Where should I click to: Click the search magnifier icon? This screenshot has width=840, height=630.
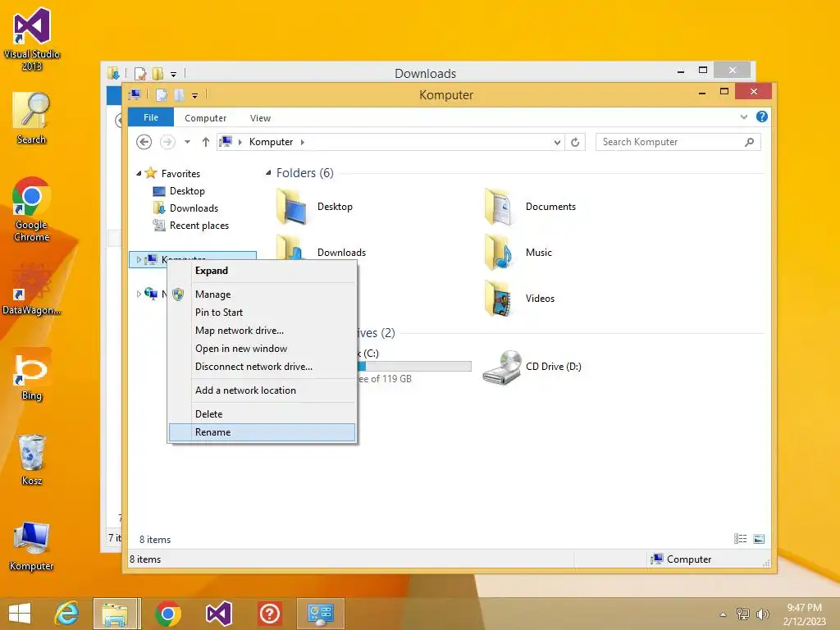tap(750, 142)
